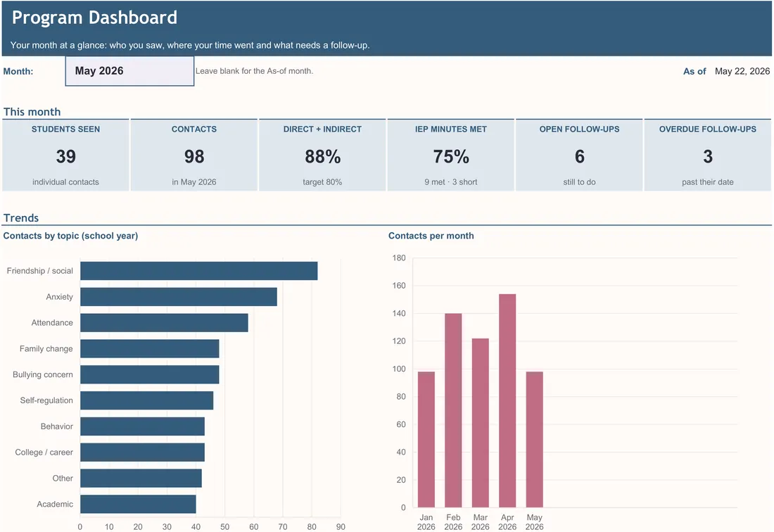Click the 'target 80%' caption
Screen dimensions: 774x532
coord(322,182)
